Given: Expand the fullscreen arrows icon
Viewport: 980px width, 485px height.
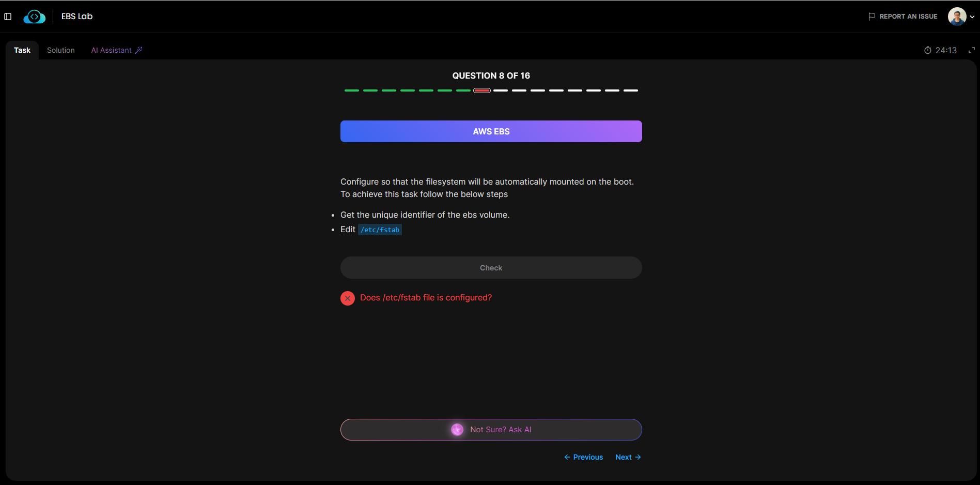Looking at the screenshot, I should click(972, 50).
